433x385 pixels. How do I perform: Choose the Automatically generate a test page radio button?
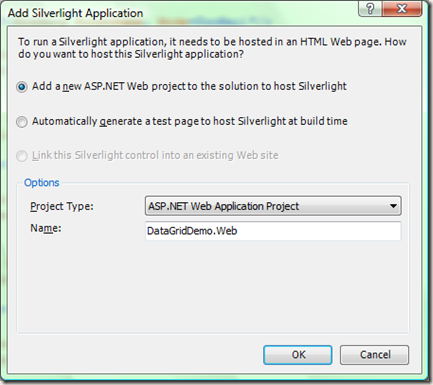click(x=22, y=122)
